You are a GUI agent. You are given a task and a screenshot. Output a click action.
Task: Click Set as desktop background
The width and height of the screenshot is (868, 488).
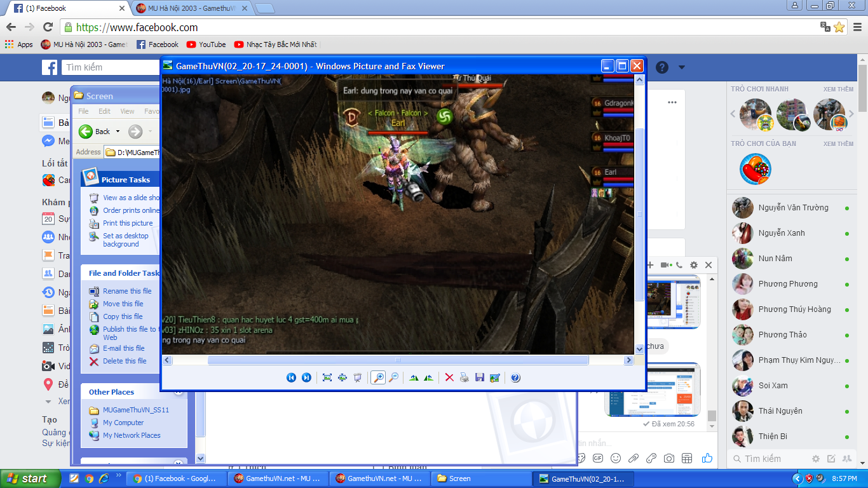[126, 240]
